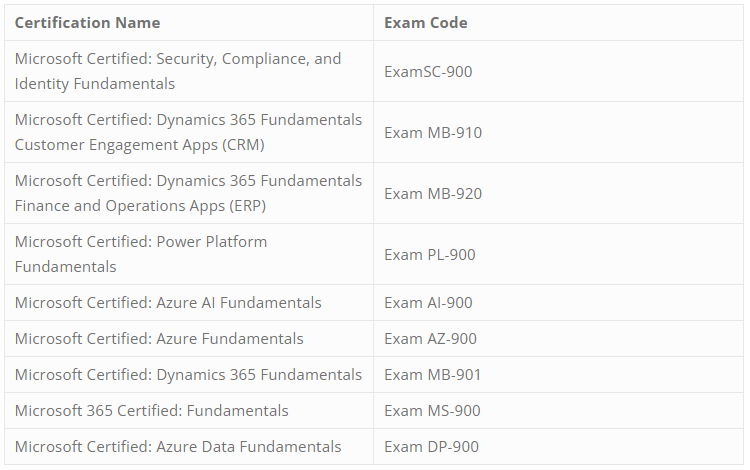The width and height of the screenshot is (750, 470).
Task: Select the Azure AI Fundamentals certification
Action: pyautogui.click(x=168, y=303)
